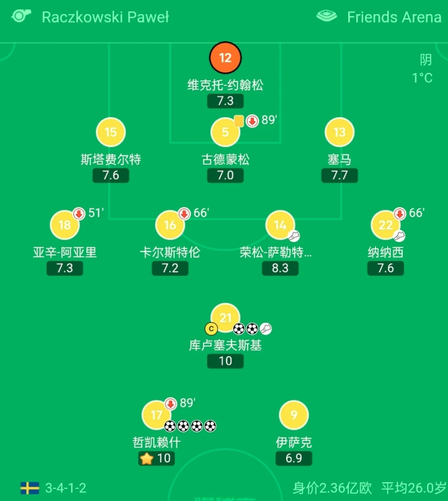Tap referee name Raczkowski Paweł

click(x=105, y=17)
